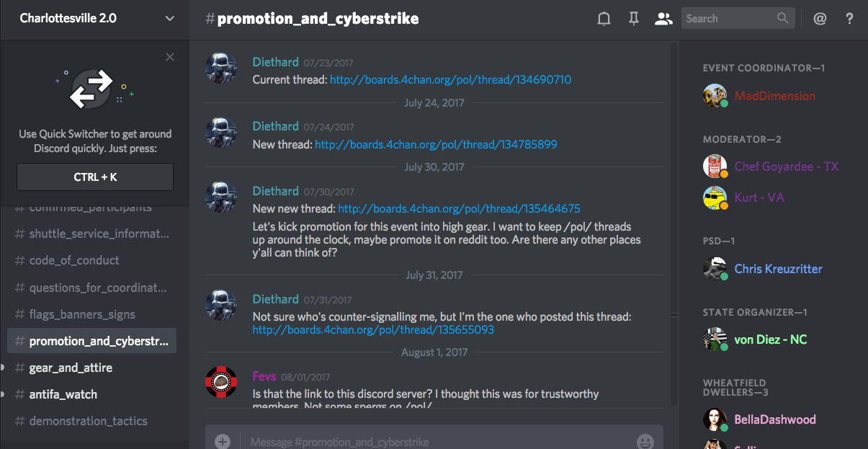
Task: Switch to the antifa_watch channel
Action: 63,394
